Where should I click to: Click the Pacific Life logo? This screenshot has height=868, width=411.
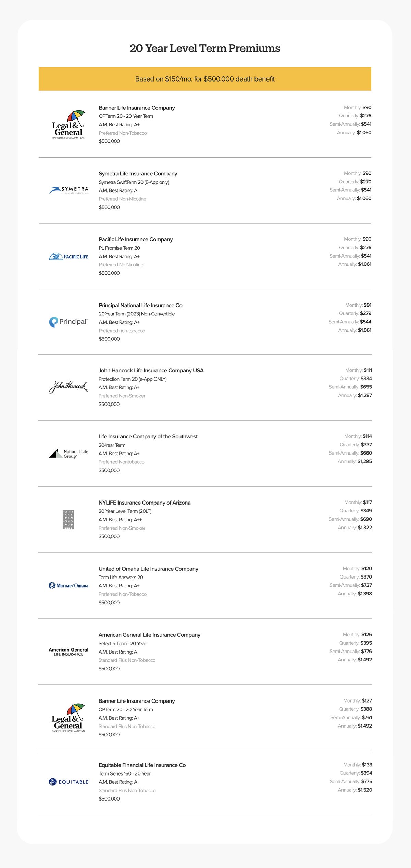[68, 256]
